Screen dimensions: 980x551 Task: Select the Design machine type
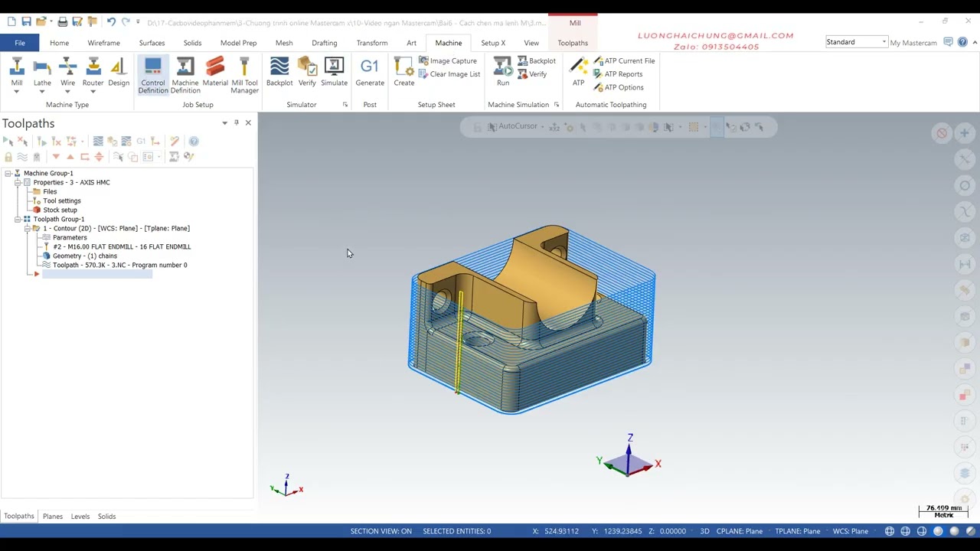pyautogui.click(x=119, y=73)
